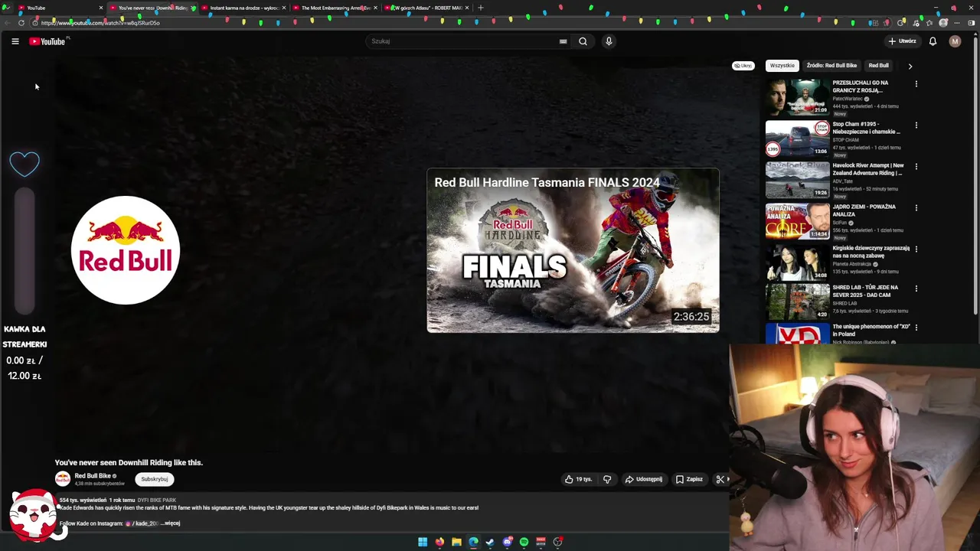Image resolution: width=980 pixels, height=551 pixels.
Task: Open browser favorites star icon
Action: point(929,23)
